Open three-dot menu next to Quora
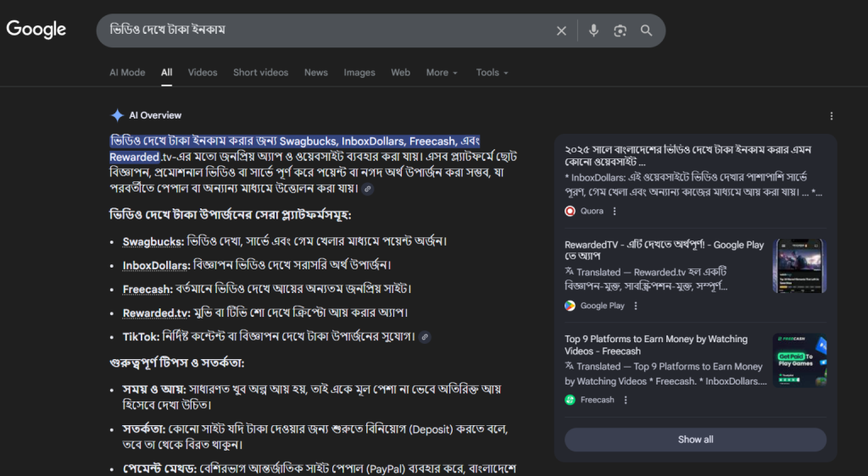This screenshot has width=868, height=476. click(615, 211)
